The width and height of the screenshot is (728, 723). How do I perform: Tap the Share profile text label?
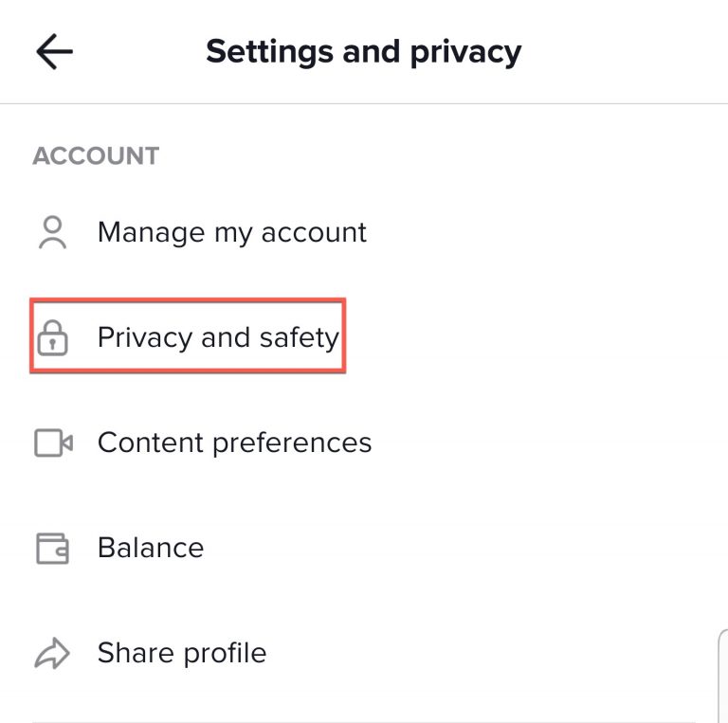(181, 653)
